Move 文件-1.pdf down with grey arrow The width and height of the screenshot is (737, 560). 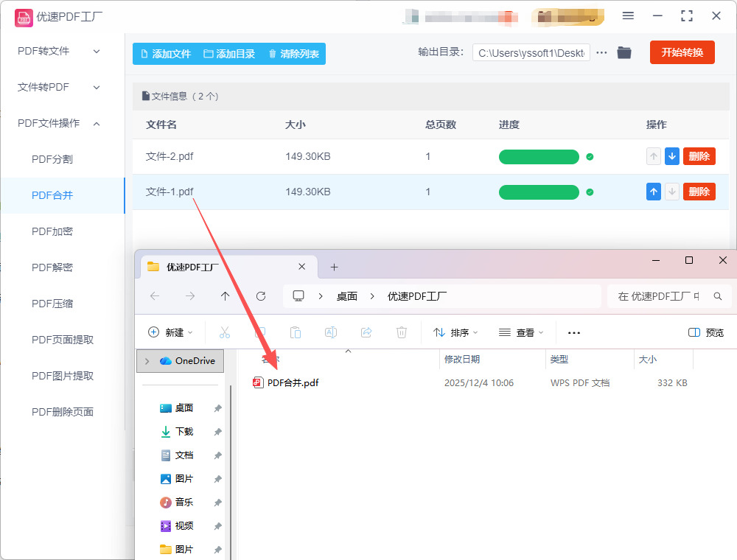(672, 192)
